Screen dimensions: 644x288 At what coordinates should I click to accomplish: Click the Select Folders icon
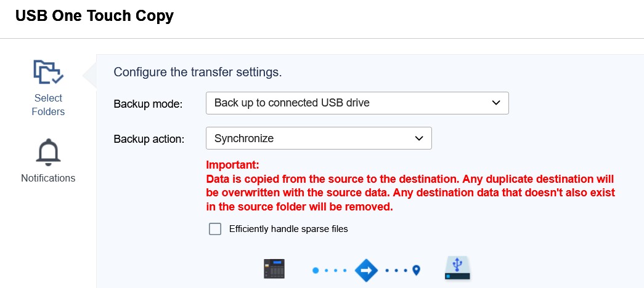48,72
